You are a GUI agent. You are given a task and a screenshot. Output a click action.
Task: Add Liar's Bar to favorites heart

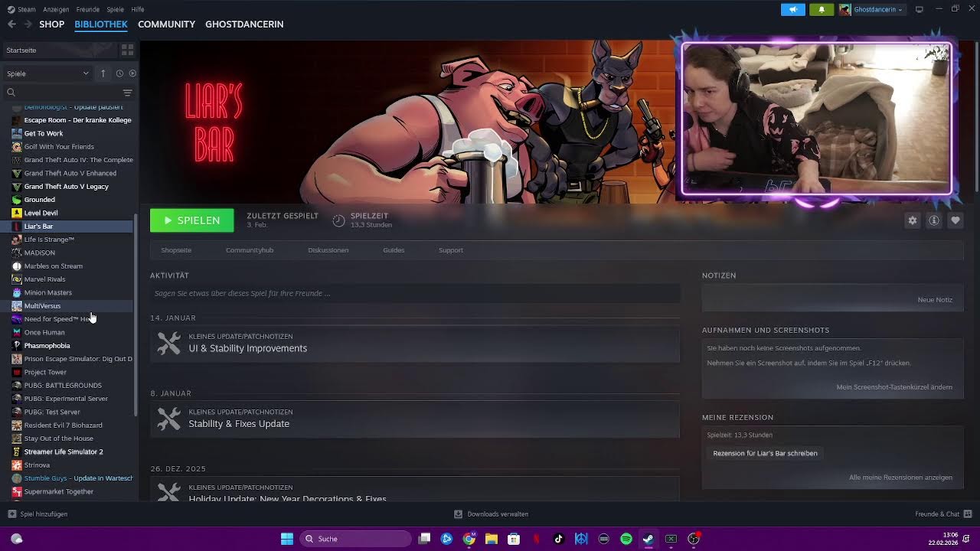click(x=955, y=220)
